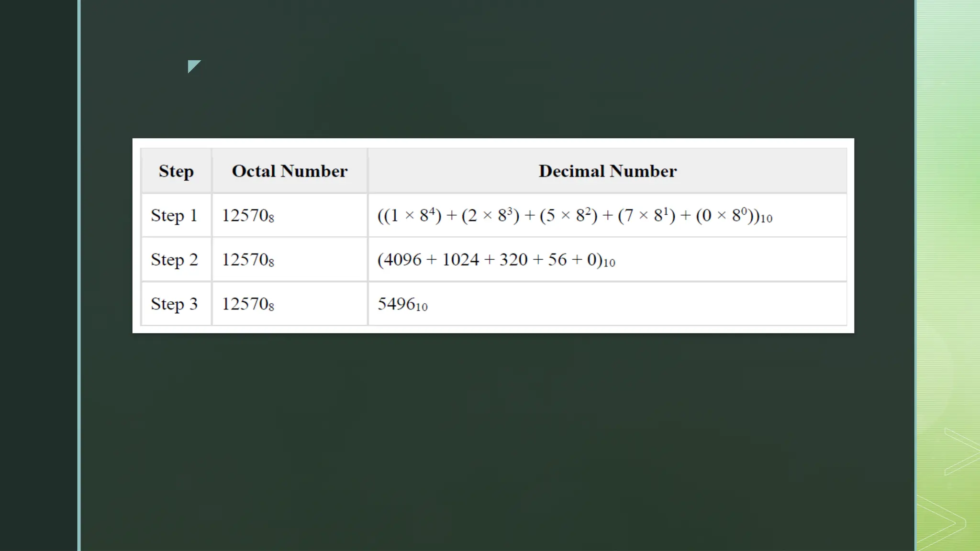Click the teal triangle marker above the table
The image size is (980, 551).
[193, 65]
